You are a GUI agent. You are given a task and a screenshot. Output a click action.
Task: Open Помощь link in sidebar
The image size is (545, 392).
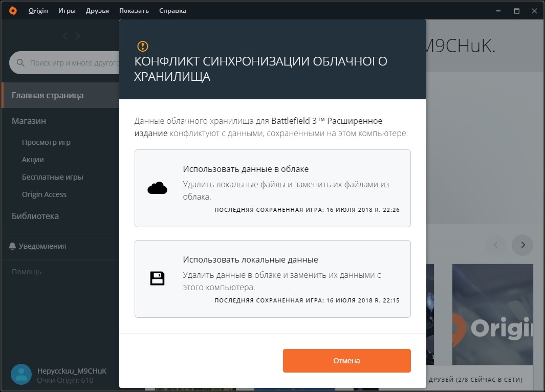coord(27,271)
